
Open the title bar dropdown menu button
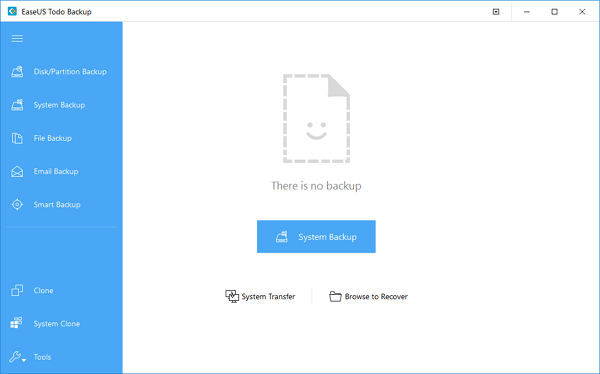tap(496, 12)
